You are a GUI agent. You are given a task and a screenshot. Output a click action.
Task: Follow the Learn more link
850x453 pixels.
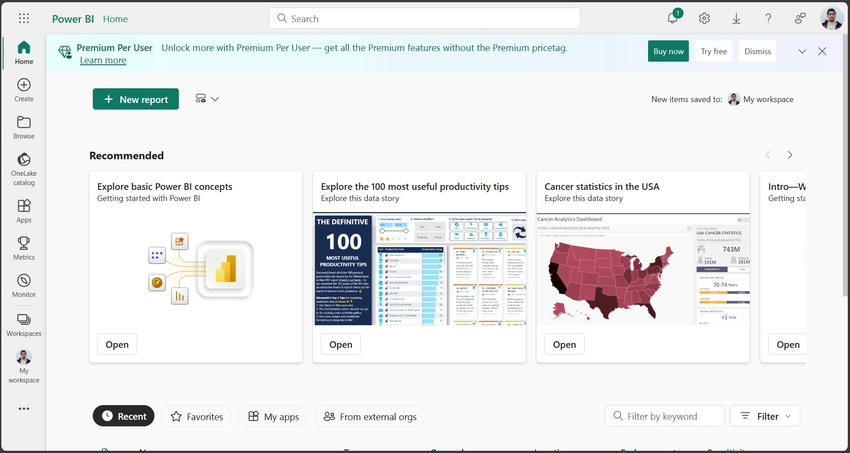[x=103, y=60]
